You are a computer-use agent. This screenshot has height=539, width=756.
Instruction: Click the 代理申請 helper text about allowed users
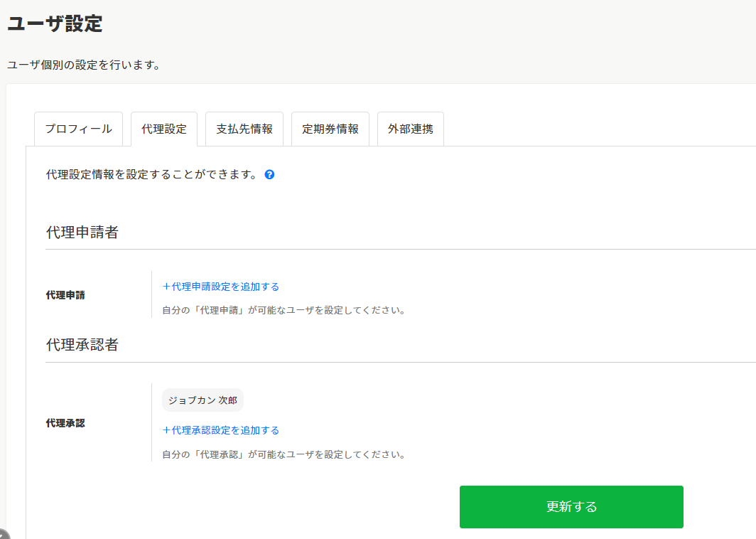click(x=283, y=311)
